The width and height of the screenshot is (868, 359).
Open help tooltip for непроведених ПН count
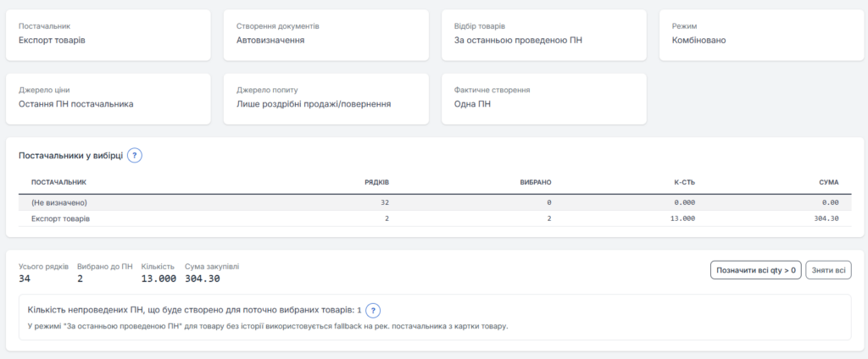pos(372,310)
